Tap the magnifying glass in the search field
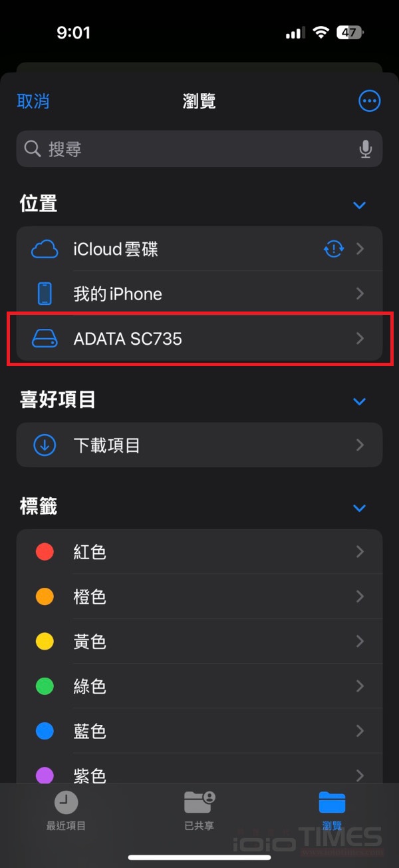 pos(32,148)
